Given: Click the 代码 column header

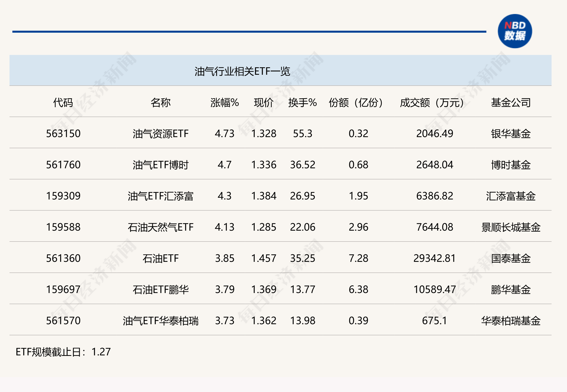Looking at the screenshot, I should [x=63, y=102].
